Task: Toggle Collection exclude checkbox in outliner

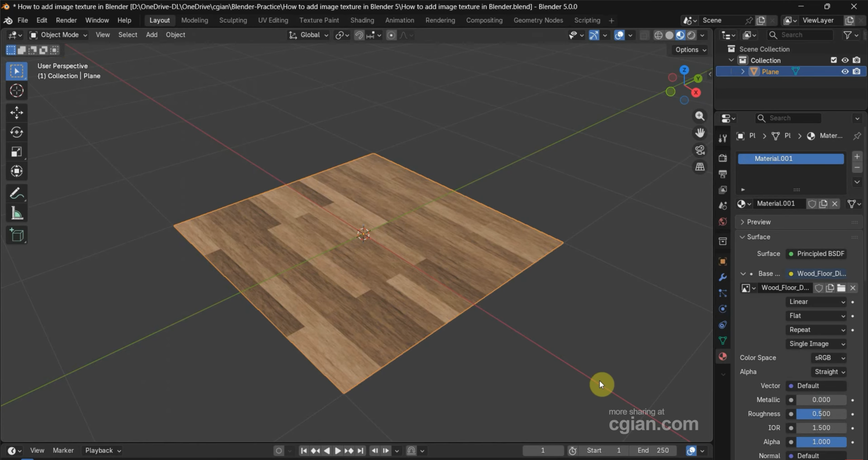Action: pos(834,60)
